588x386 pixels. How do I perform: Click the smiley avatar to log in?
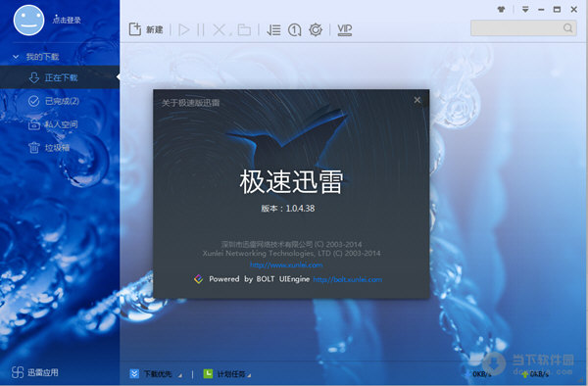point(28,21)
